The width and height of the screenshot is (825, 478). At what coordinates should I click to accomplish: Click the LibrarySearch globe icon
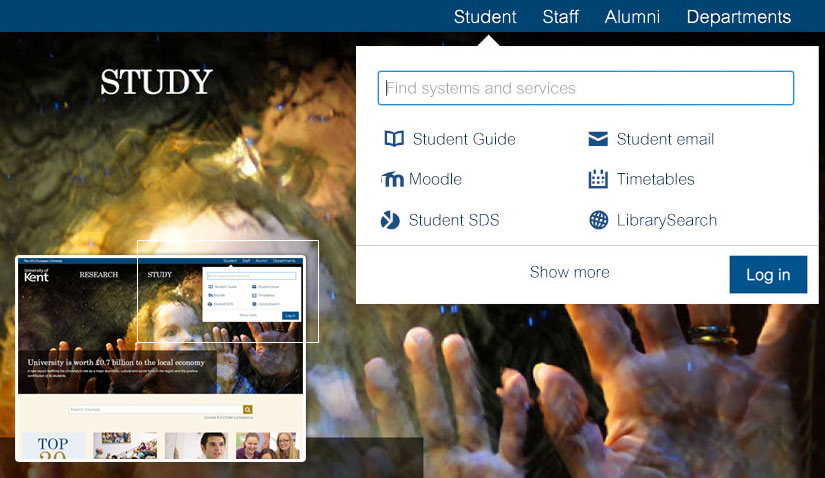(599, 220)
